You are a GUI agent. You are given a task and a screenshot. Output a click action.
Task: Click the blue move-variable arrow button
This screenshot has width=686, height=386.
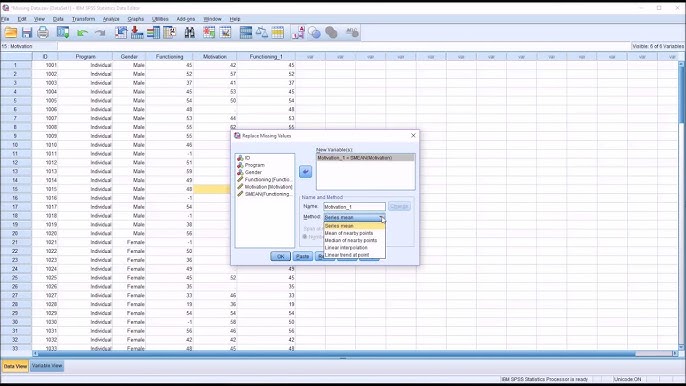(x=305, y=172)
